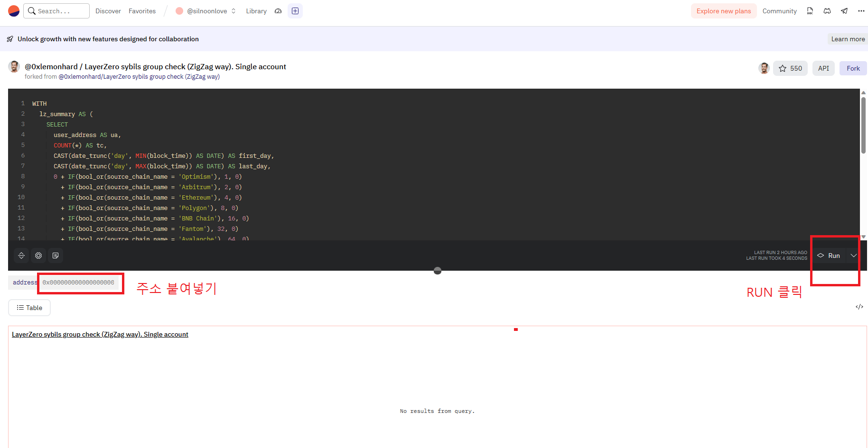Click the code line containing 'Ethereum'
Screen dimensions: 868x448
coord(151,198)
